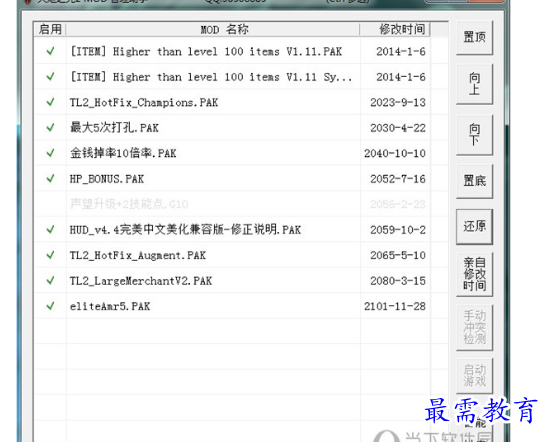
Task: Select the row named HP_BONUS.PAK
Action: pyautogui.click(x=107, y=179)
